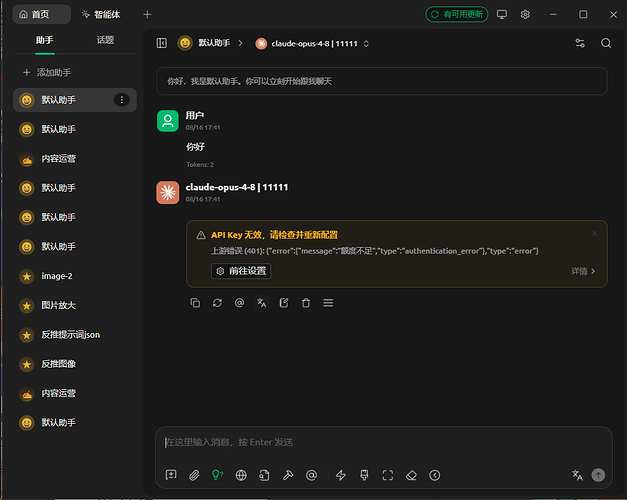Expand the error 详情 link
627x500 pixels.
point(583,271)
